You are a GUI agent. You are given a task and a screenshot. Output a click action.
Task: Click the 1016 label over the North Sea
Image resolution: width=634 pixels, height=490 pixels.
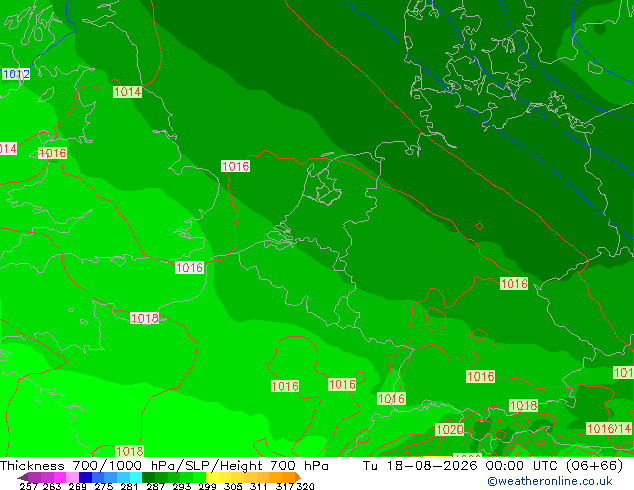pyautogui.click(x=235, y=166)
